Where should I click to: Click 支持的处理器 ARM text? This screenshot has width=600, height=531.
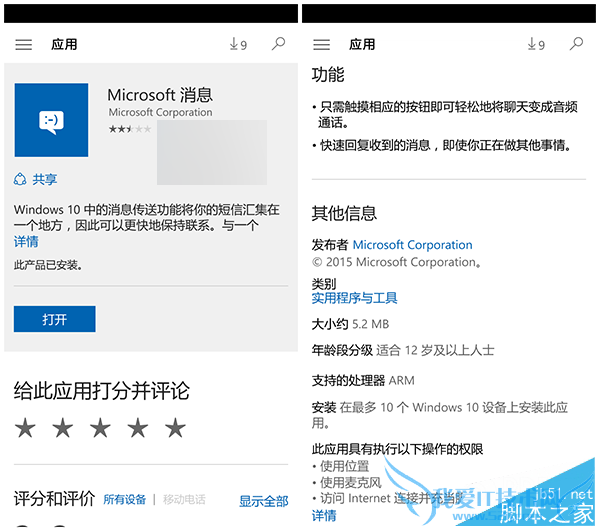tap(363, 381)
